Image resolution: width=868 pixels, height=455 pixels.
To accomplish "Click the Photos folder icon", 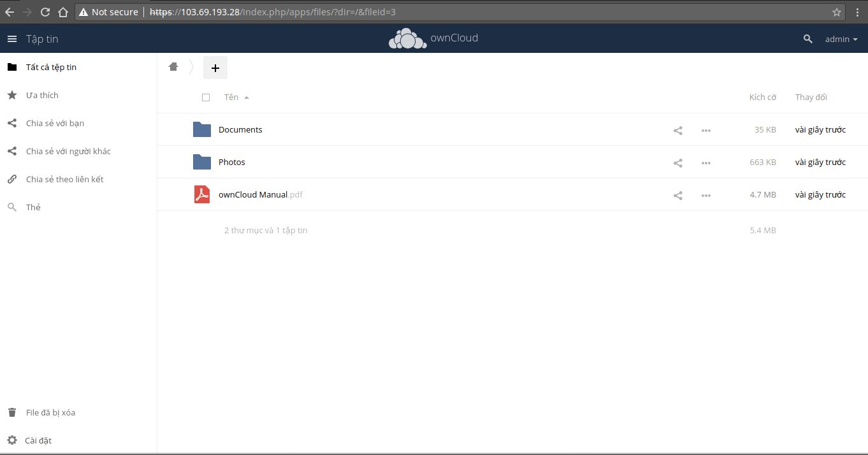I will pyautogui.click(x=202, y=162).
